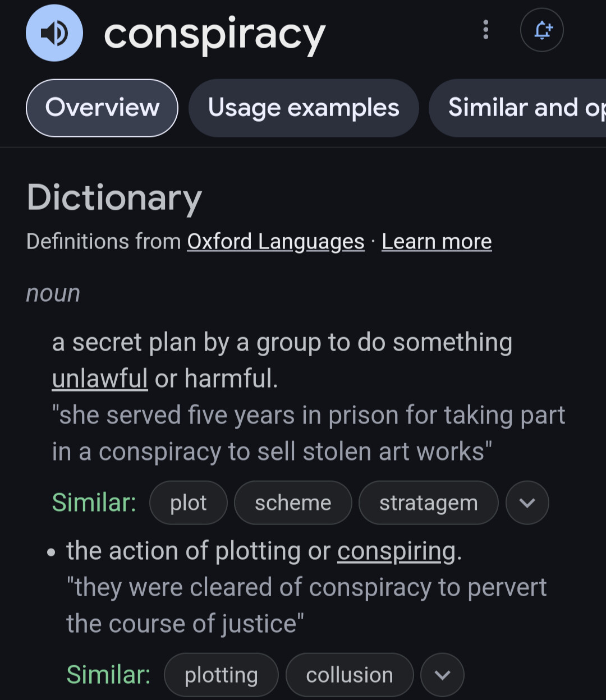Tap the collusion synonym chip
The image size is (606, 700).
(350, 675)
